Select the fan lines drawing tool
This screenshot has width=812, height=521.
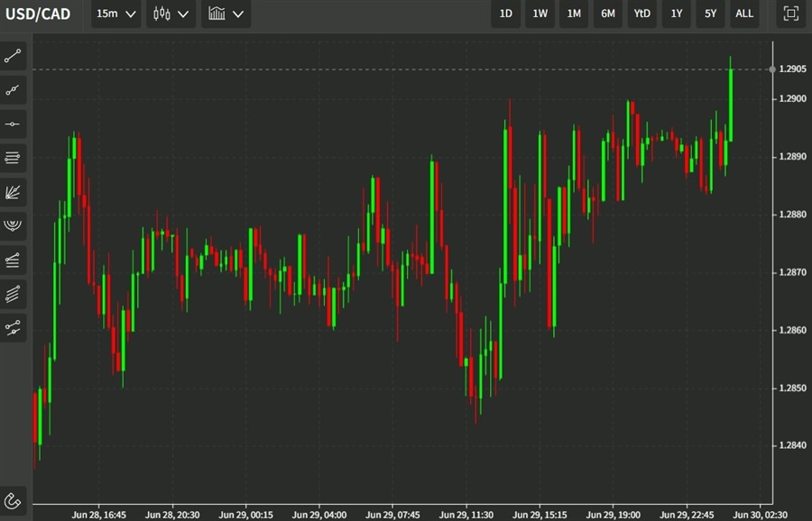pyautogui.click(x=14, y=192)
